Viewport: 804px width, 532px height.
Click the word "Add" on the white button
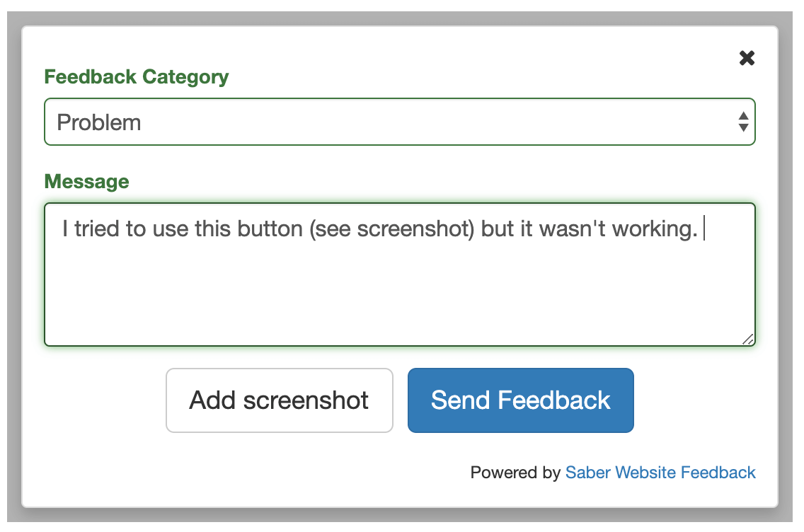point(212,400)
